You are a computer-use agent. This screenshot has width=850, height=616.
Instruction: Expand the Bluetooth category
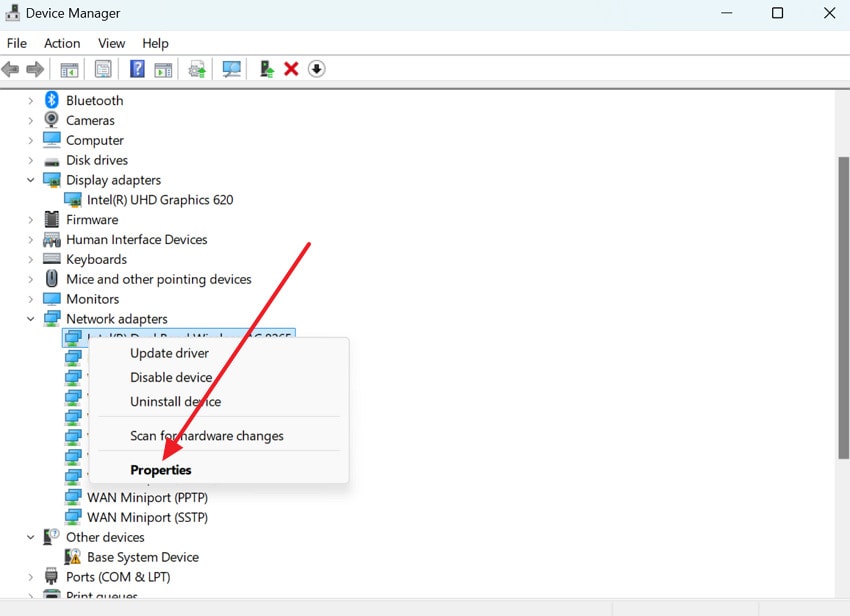pos(31,100)
